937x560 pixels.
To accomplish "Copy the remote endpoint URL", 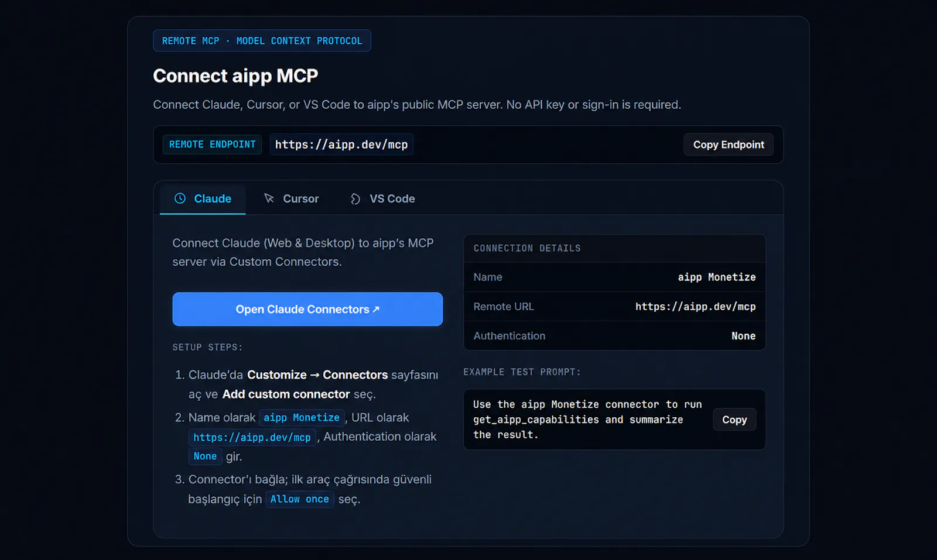I will click(x=729, y=145).
